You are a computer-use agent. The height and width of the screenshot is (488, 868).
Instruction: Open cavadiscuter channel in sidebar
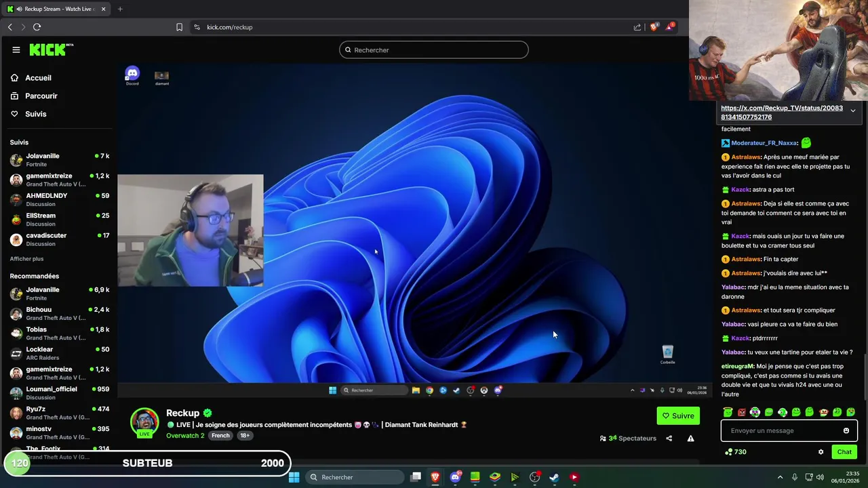click(59, 239)
